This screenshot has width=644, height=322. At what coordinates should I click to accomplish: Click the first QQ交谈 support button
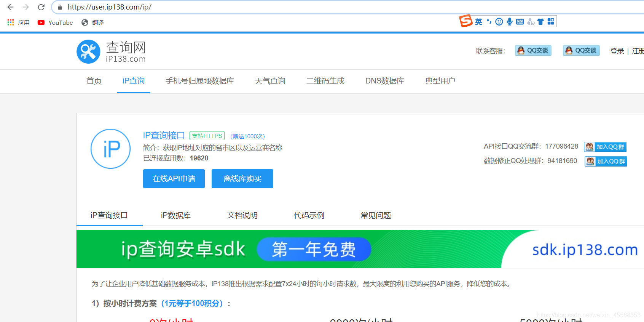(533, 50)
